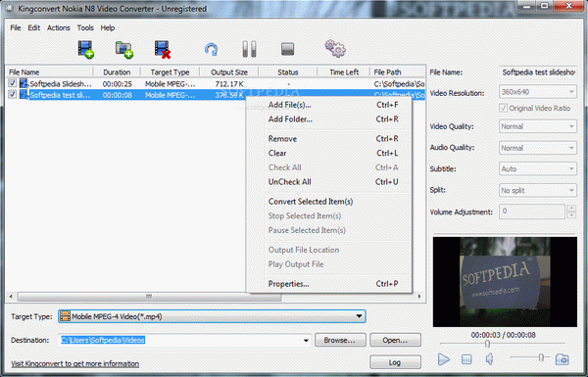Click the Duration column header

tap(117, 71)
